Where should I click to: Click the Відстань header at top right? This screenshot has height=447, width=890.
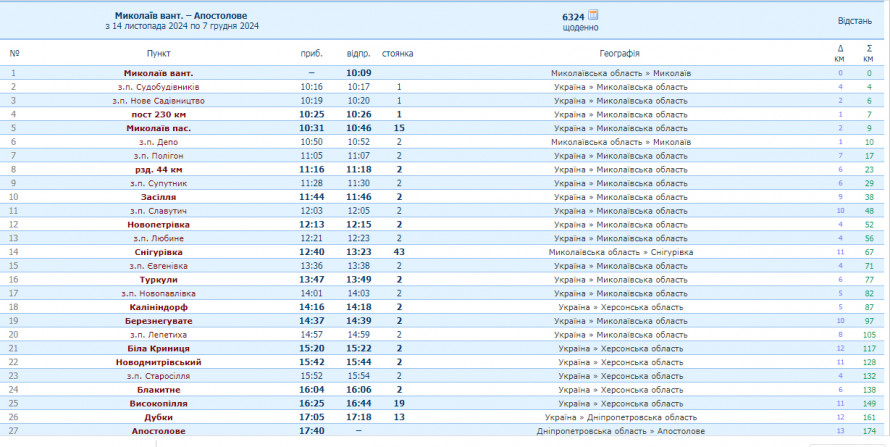tap(854, 21)
